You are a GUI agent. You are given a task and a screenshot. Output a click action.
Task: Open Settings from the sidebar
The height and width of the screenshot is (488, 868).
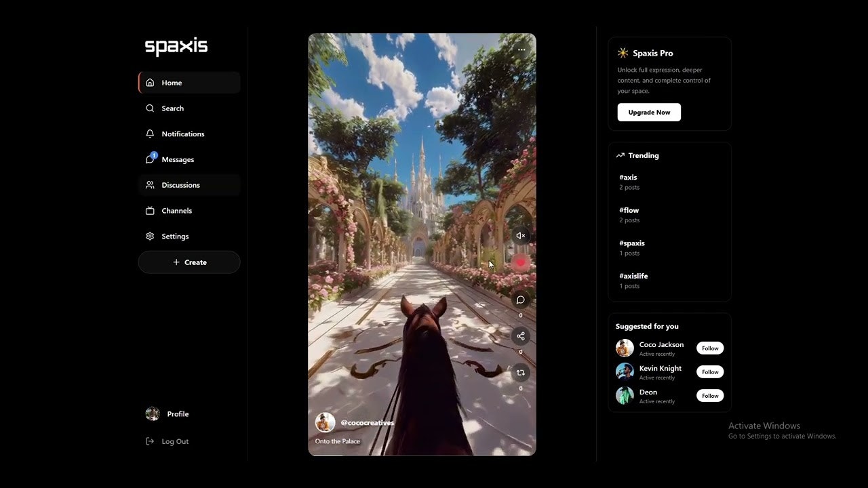click(189, 237)
